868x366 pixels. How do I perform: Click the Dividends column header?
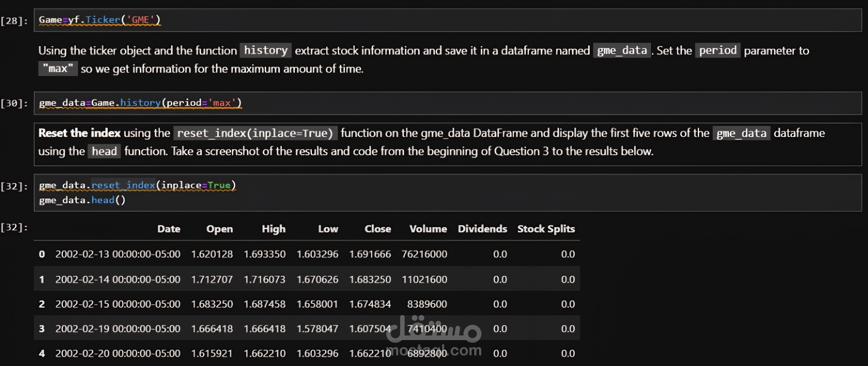482,229
